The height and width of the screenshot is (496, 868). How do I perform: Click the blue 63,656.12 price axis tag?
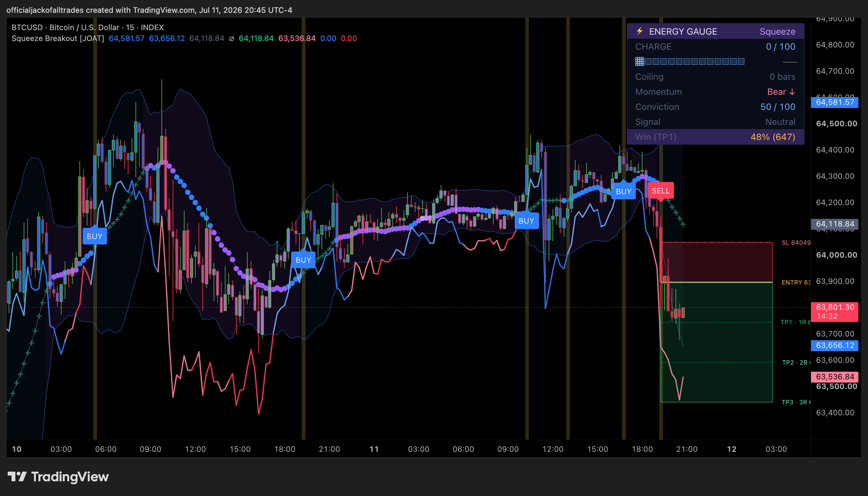coord(835,345)
